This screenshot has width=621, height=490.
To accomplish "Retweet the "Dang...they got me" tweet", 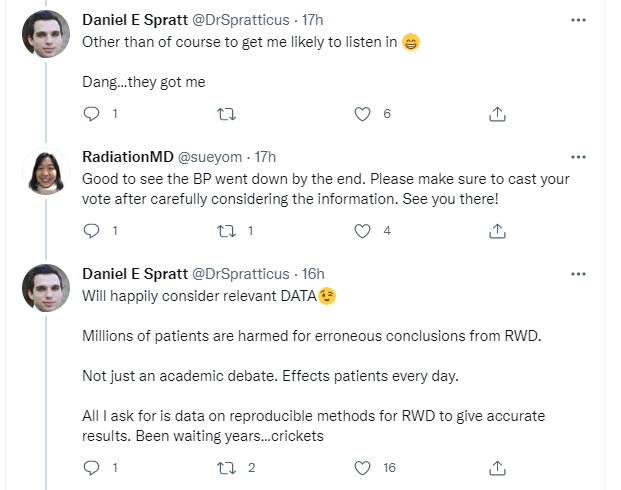I will pyautogui.click(x=227, y=114).
